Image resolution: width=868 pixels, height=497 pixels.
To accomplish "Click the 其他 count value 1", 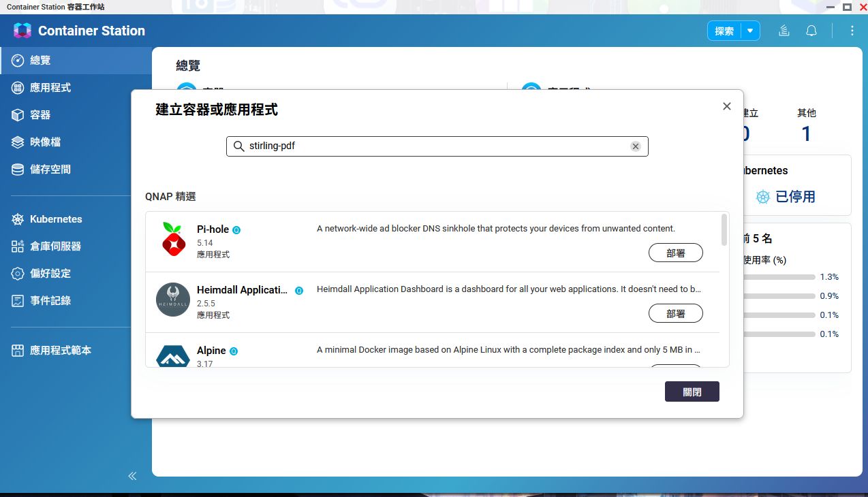I will point(807,133).
